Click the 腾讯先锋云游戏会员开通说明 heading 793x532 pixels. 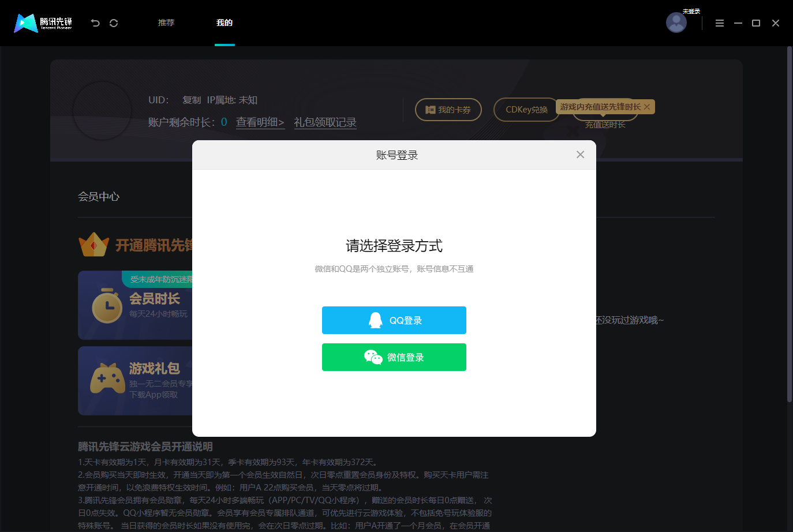(145, 447)
